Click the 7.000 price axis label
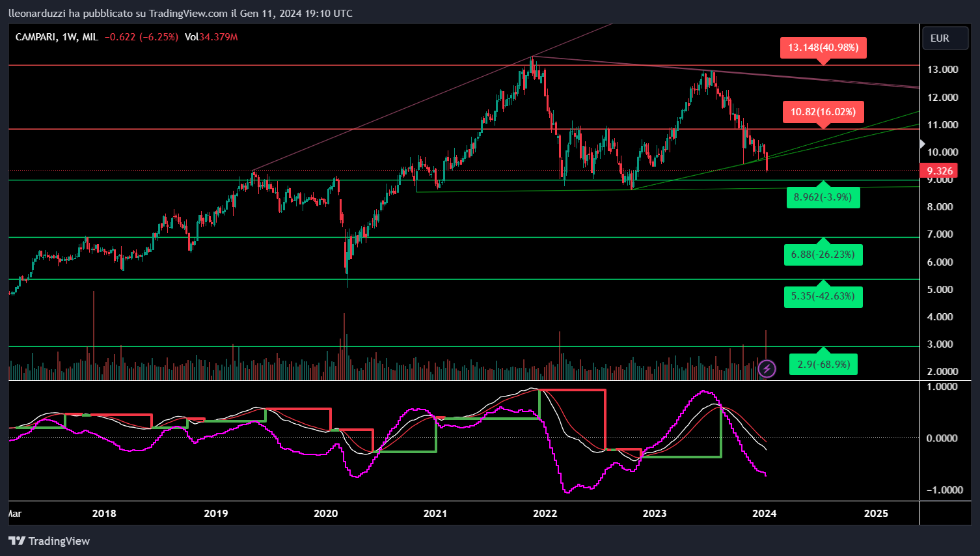This screenshot has height=556, width=980. [x=940, y=234]
